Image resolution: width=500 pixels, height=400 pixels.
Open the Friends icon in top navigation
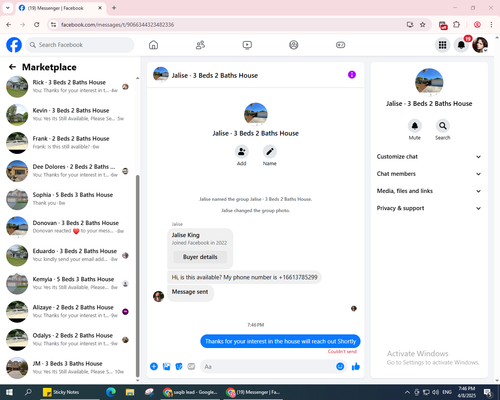[200, 45]
